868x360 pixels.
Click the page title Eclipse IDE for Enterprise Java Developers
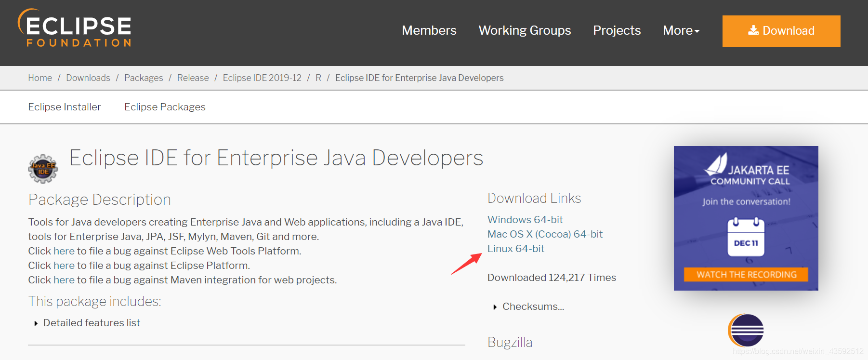coord(276,158)
